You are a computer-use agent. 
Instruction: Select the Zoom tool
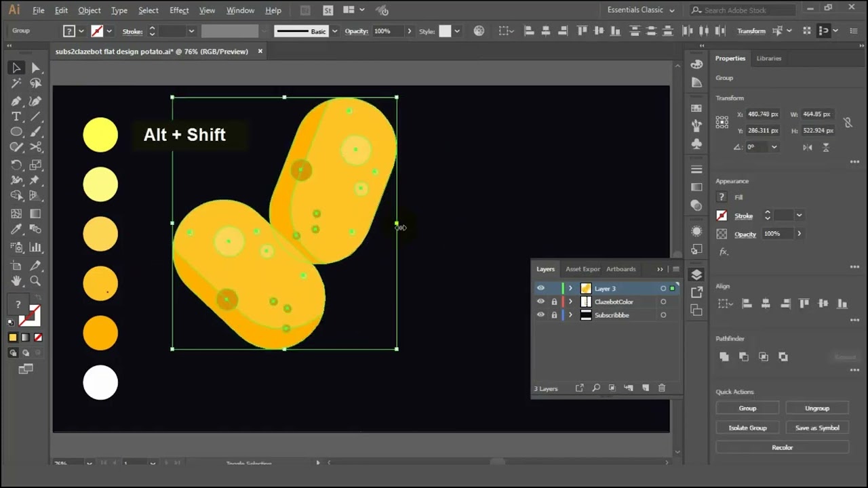35,281
